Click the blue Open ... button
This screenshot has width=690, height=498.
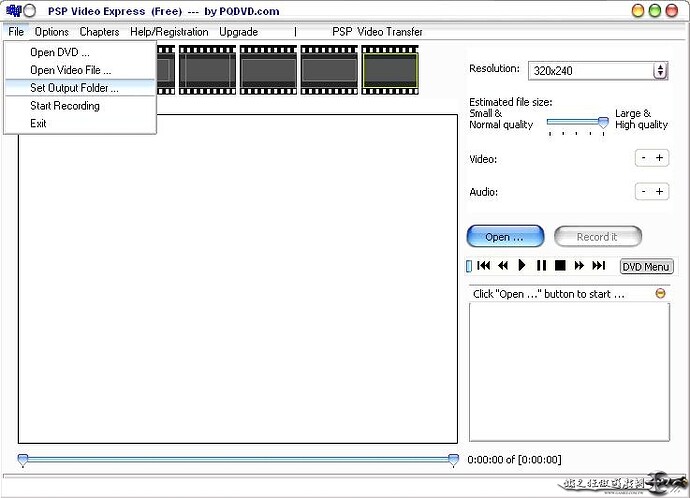click(505, 237)
